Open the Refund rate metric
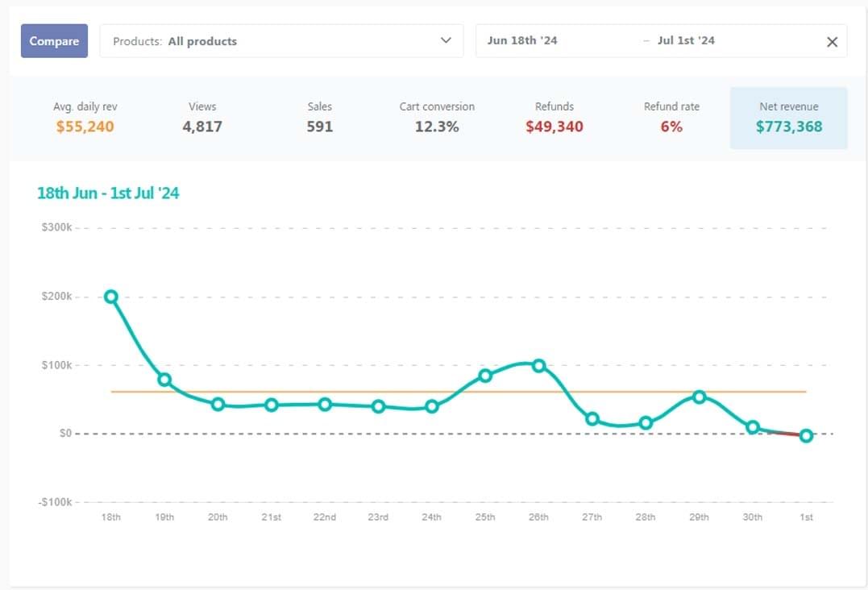This screenshot has height=590, width=868. 671,118
